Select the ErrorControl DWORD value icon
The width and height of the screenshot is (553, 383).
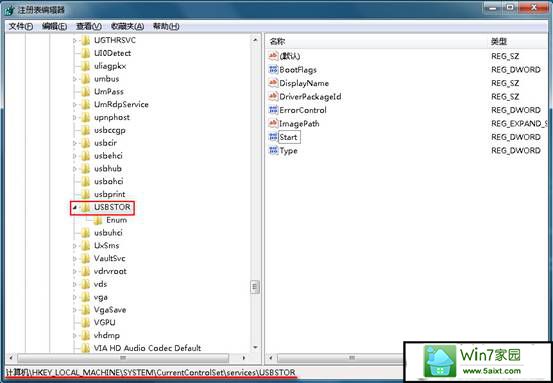click(x=273, y=110)
